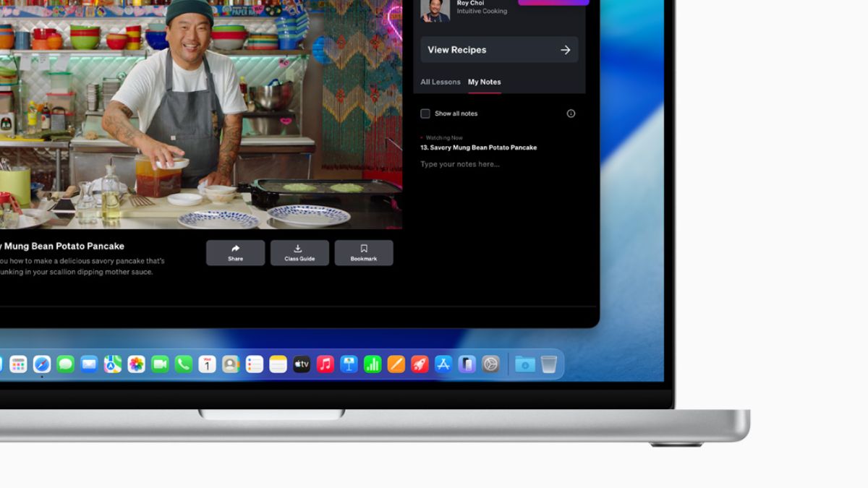Click Roy Choi's profile thumbnail

435,10
